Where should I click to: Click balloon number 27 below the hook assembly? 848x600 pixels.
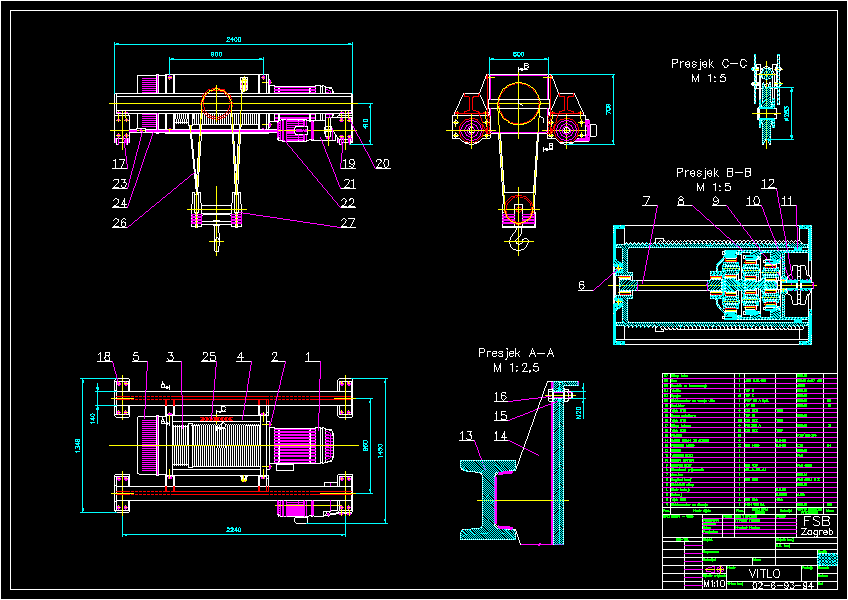click(x=346, y=223)
